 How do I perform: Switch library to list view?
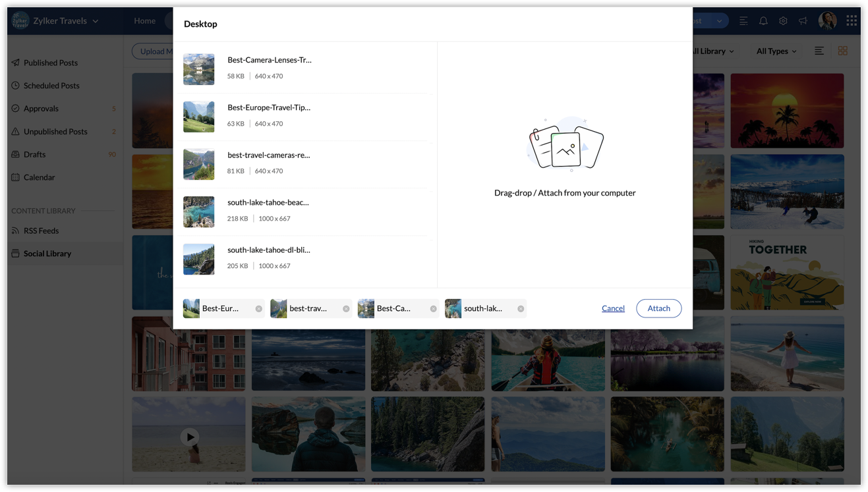[819, 51]
